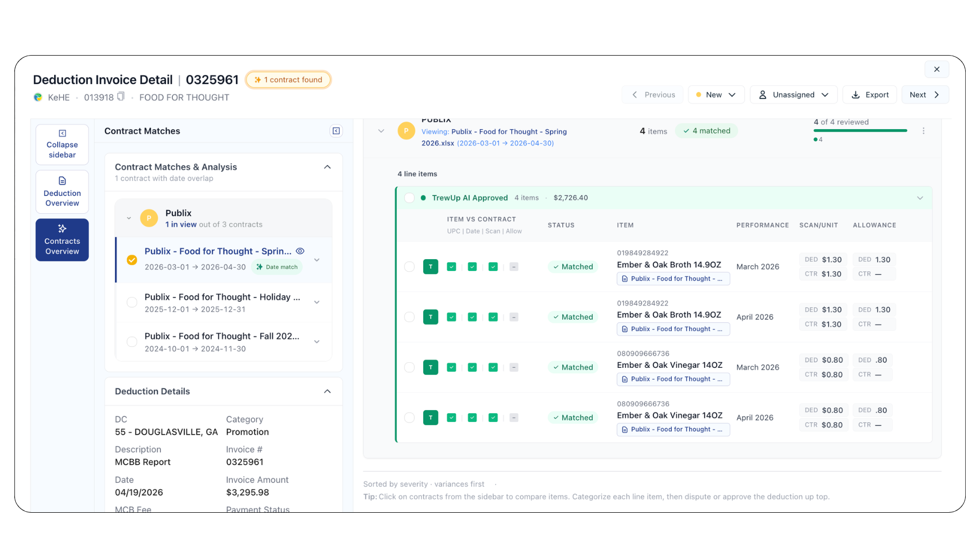Open contract link for Vinegar April 2026
Image resolution: width=980 pixels, height=551 pixels.
click(x=673, y=430)
